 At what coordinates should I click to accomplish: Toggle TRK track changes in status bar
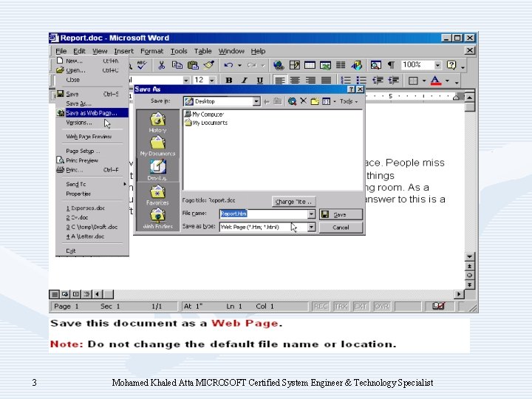[x=341, y=307]
